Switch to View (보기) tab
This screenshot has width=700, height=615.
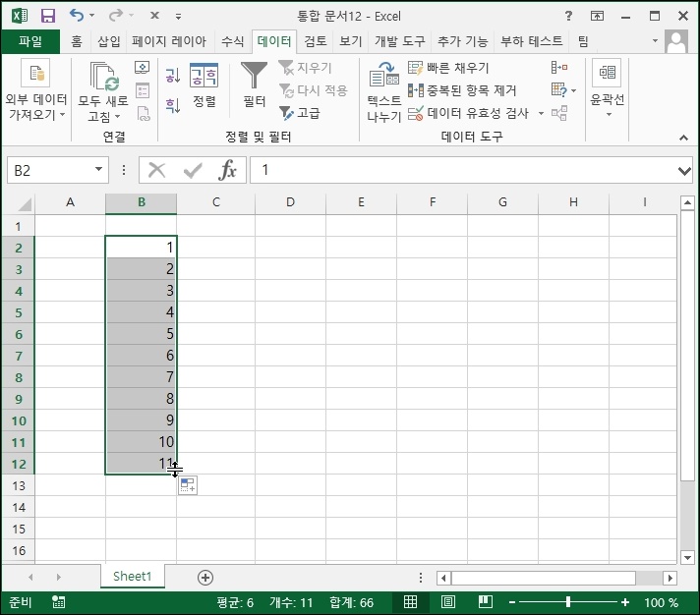click(350, 41)
